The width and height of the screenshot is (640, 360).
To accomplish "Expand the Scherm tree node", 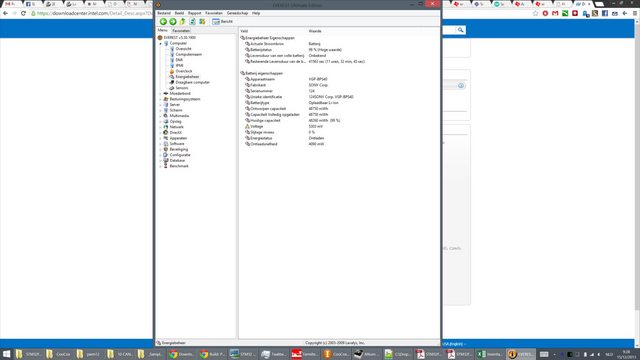I will (160, 110).
